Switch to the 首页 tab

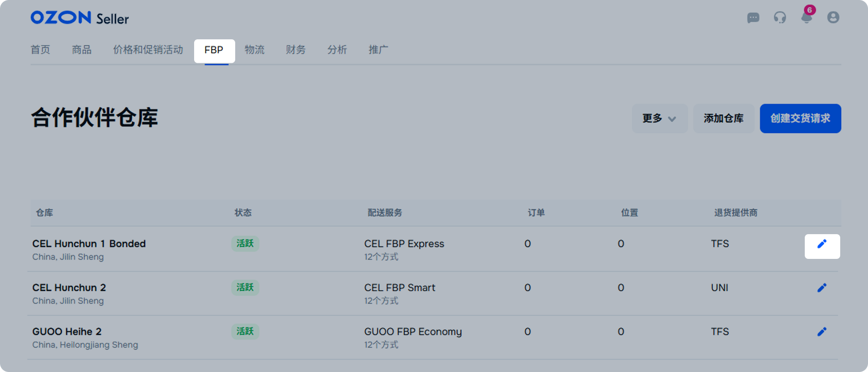click(40, 50)
